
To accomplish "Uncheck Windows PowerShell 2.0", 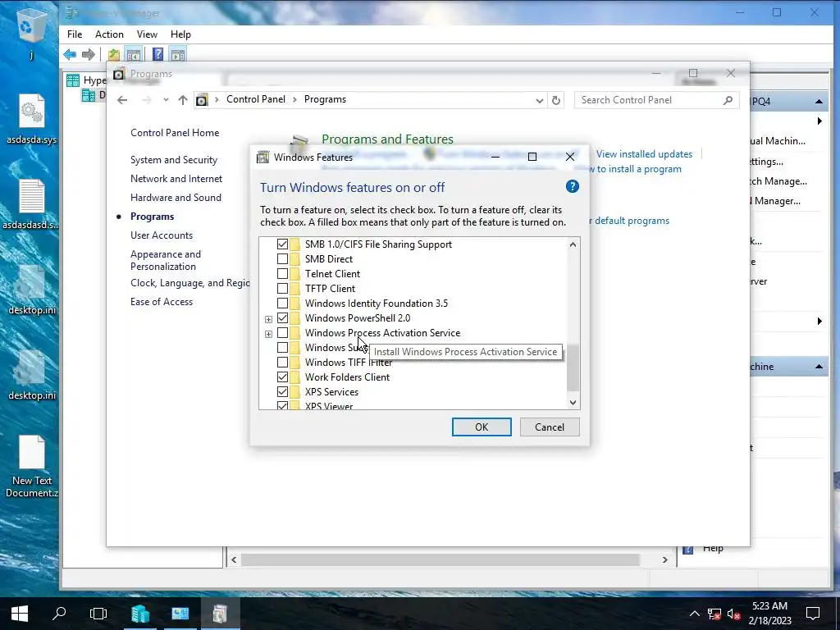I will (282, 318).
